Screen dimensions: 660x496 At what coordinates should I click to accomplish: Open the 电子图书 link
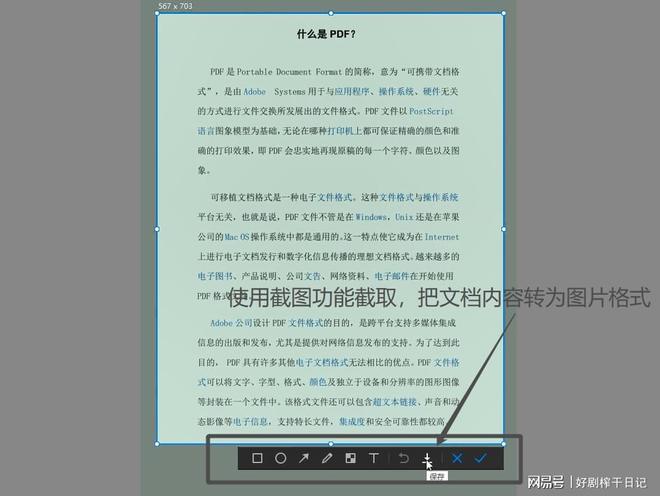click(x=215, y=276)
